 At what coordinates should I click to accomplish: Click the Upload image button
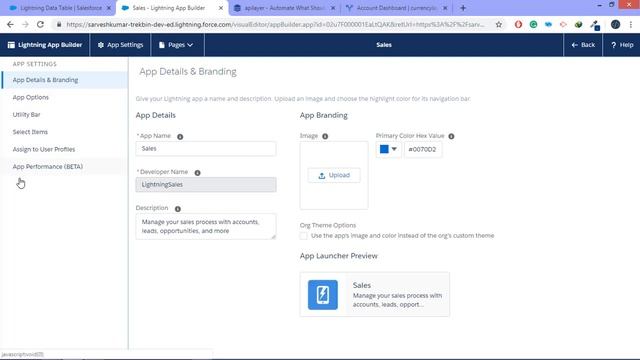[x=334, y=175]
